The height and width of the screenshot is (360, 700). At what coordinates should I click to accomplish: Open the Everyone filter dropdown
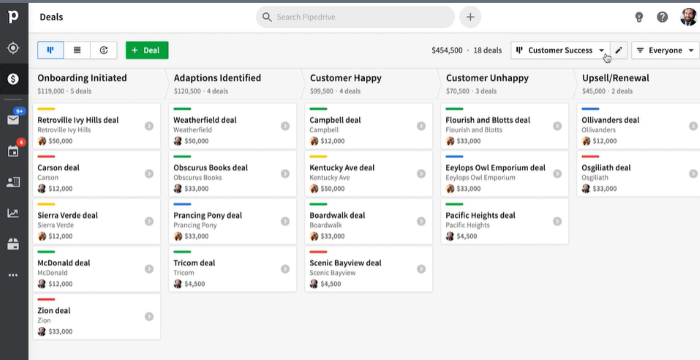(x=665, y=50)
